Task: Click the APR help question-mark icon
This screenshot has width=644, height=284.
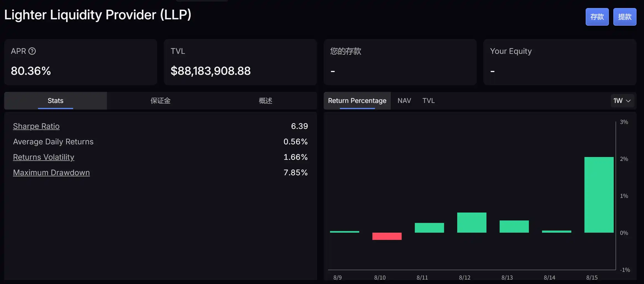Action: 32,51
